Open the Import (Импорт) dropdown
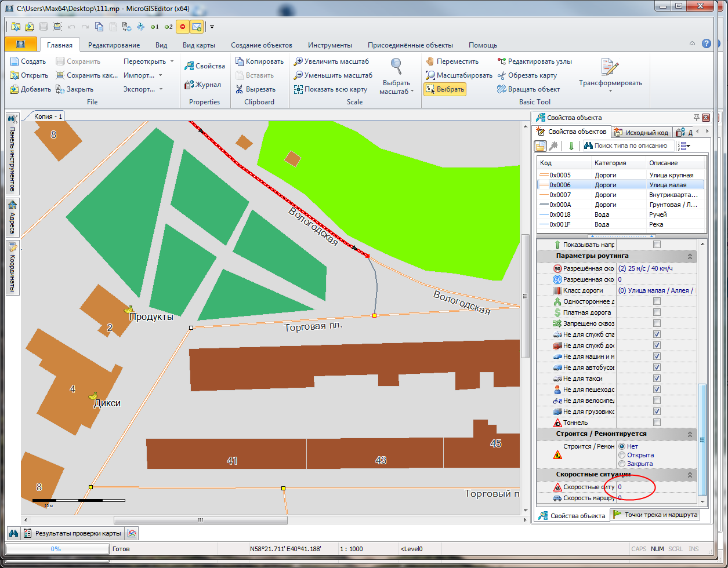The image size is (728, 568). pos(143,75)
